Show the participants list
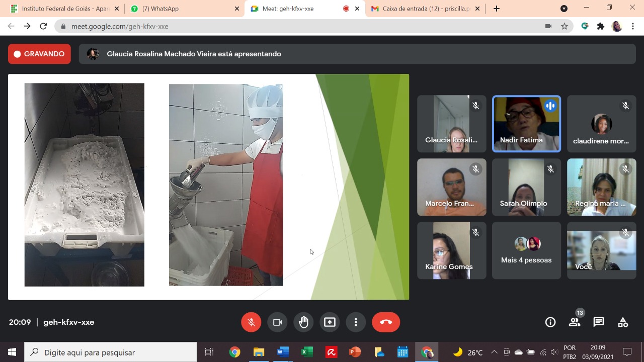 point(575,322)
